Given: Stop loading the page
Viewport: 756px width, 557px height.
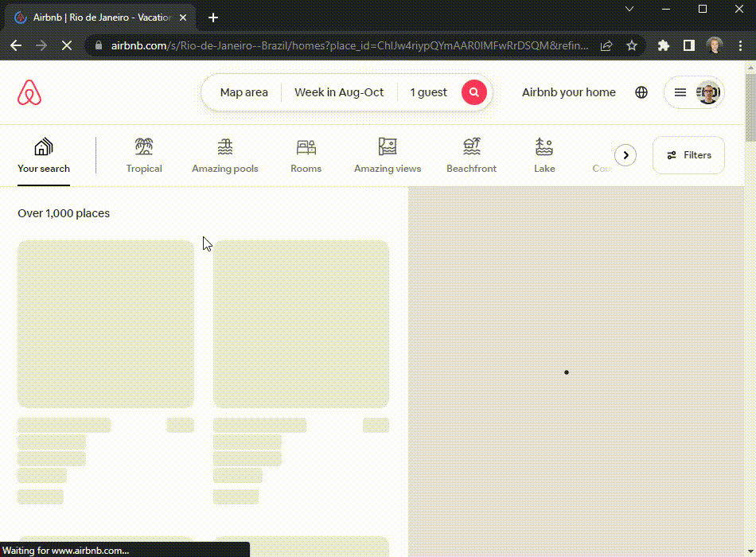Looking at the screenshot, I should pyautogui.click(x=67, y=45).
